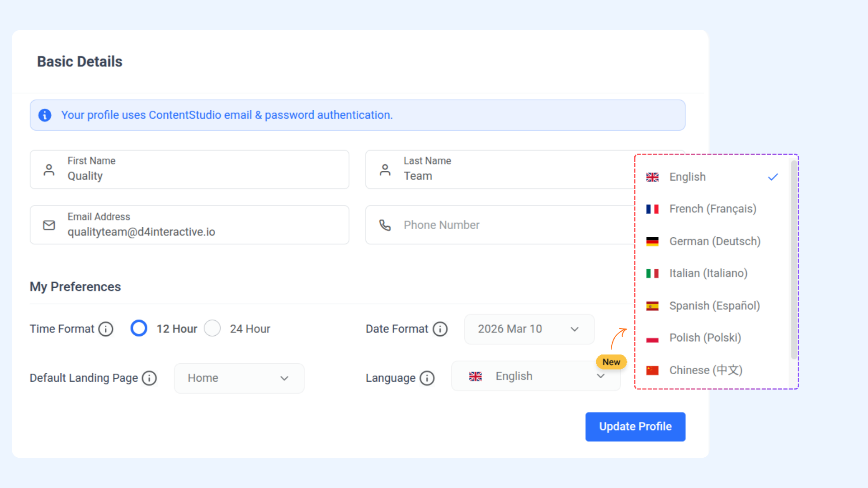
Task: Open the Date Format dropdown
Action: [x=529, y=329]
